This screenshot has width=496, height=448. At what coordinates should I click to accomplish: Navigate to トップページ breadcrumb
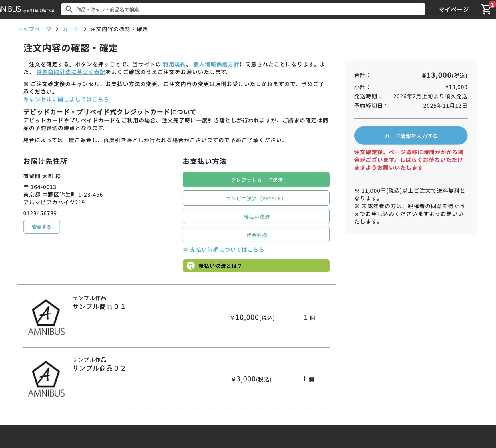[34, 29]
